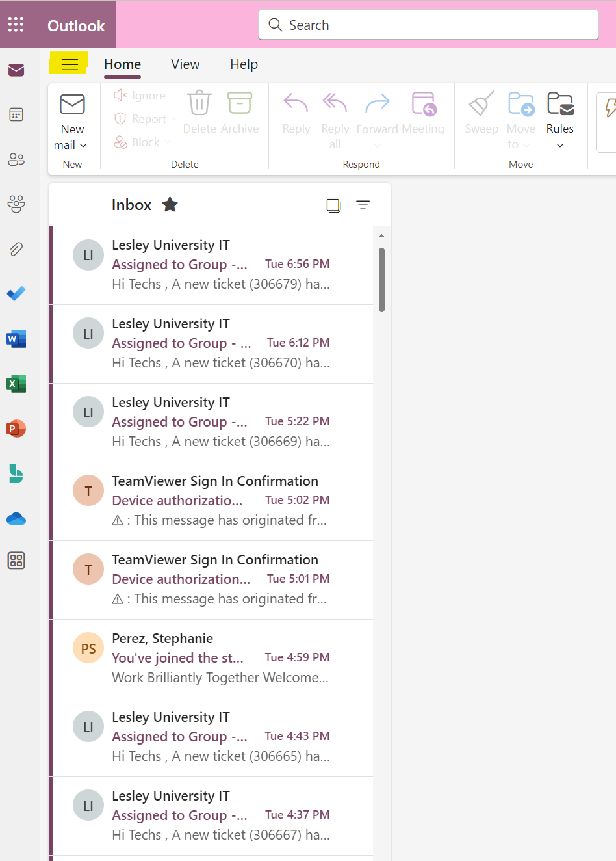Click the Reply all icon

point(335,103)
